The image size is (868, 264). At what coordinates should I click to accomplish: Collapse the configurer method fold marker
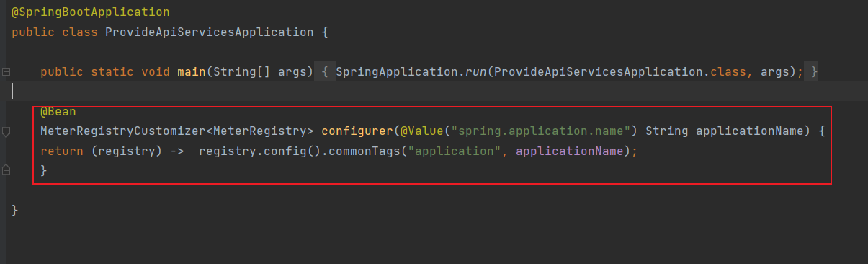point(6,132)
